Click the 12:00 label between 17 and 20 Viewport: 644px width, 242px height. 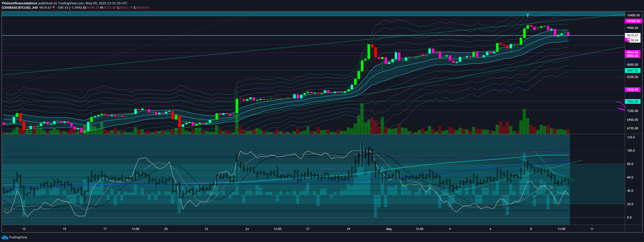point(135,229)
